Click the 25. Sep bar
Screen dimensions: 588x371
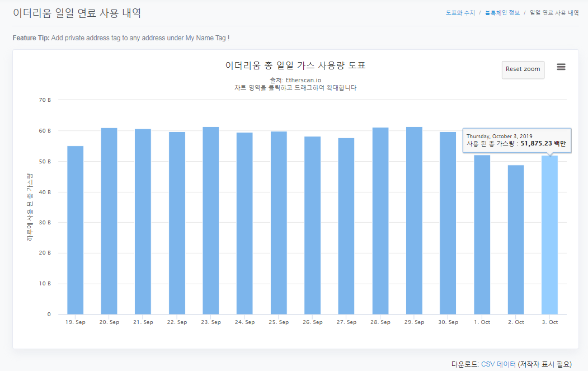pyautogui.click(x=279, y=223)
